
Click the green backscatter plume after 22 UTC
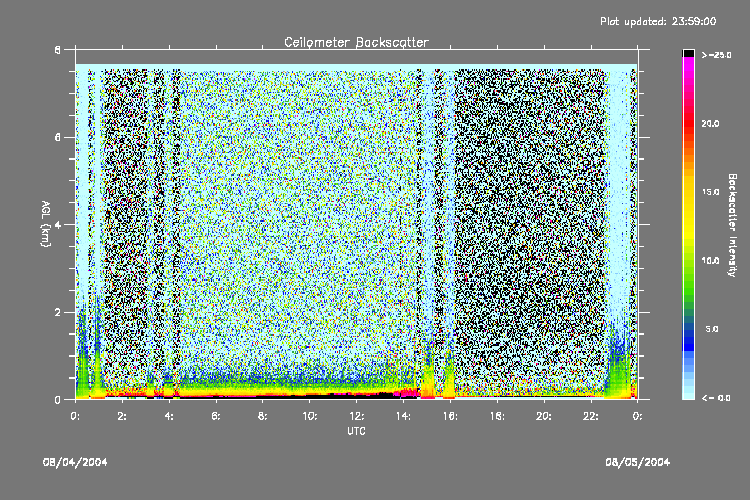coord(618,376)
